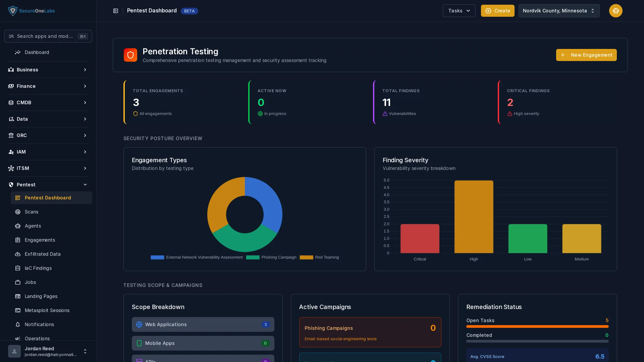Click the Web Applications globe icon
The height and width of the screenshot is (362, 644).
pos(139,324)
